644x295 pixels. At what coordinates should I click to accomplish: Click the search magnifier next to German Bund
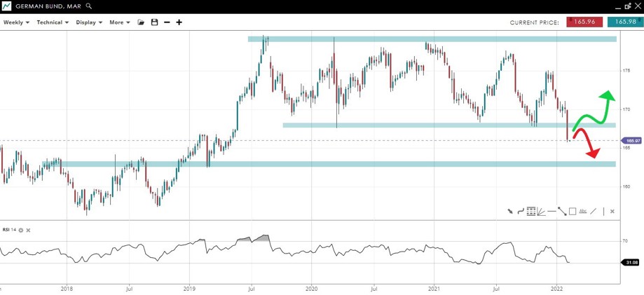(89, 6)
